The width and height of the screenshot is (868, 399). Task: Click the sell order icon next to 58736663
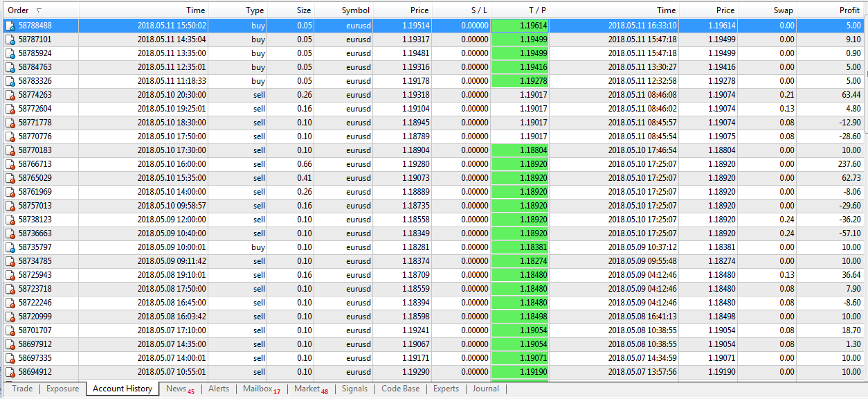tap(10, 233)
